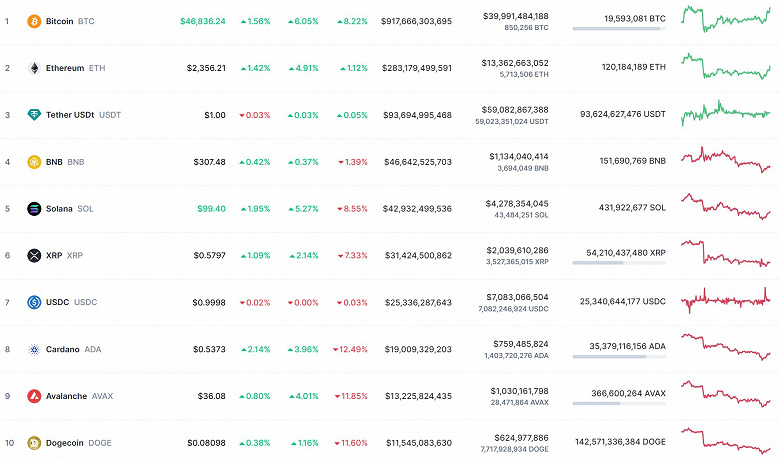Viewport: 780px width, 459px height.
Task: Click XRP's circulating supply progress bar
Action: click(618, 263)
